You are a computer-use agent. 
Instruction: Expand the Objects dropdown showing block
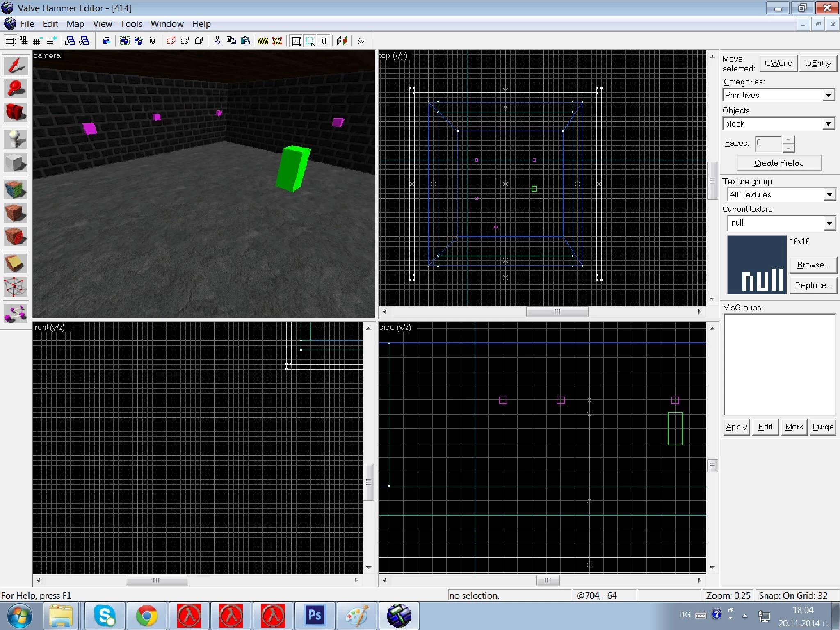829,123
